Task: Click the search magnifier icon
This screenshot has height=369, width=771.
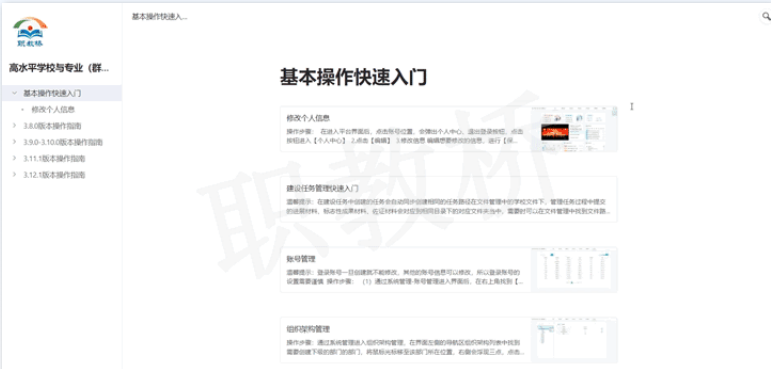Action: [x=766, y=16]
